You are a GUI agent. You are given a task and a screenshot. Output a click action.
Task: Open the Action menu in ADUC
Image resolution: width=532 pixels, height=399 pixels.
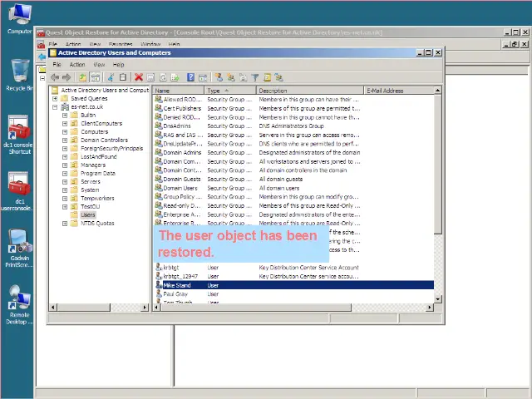(x=77, y=65)
